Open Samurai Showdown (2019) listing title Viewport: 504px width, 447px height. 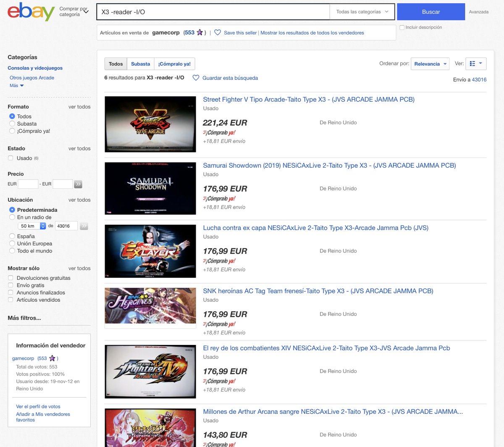329,166
